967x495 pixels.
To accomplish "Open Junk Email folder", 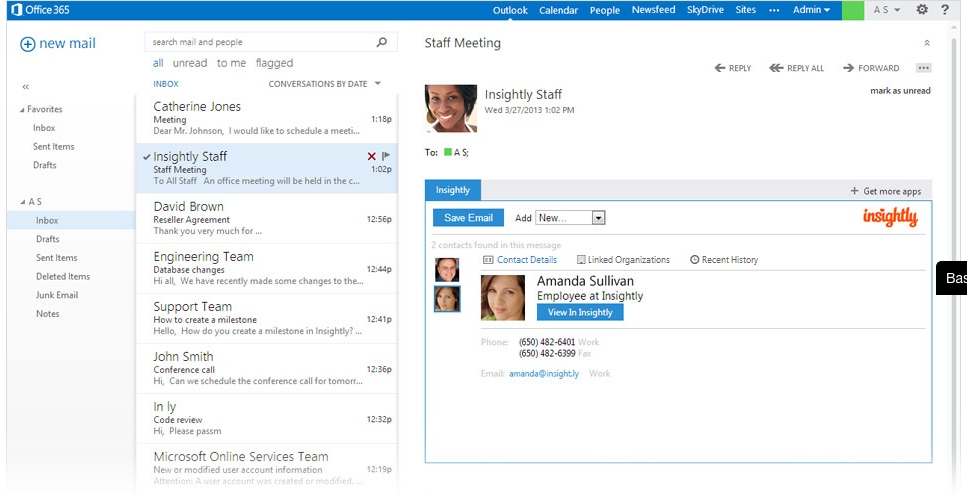I will point(57,295).
